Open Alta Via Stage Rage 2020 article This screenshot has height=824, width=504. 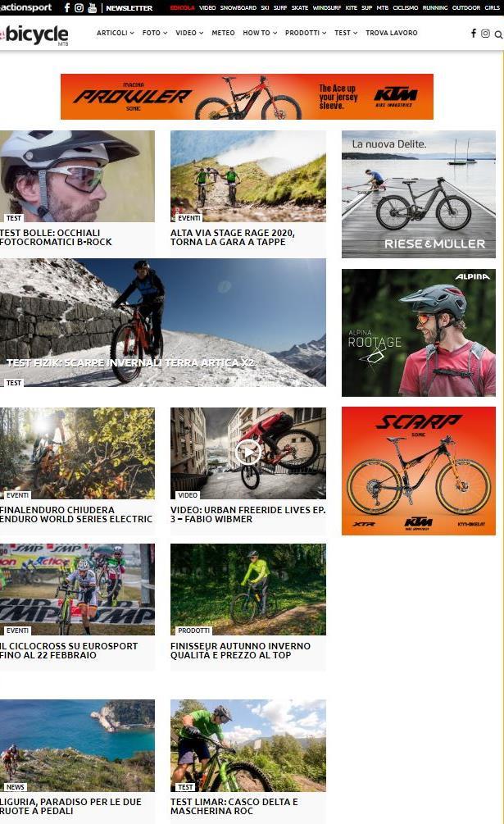click(233, 238)
